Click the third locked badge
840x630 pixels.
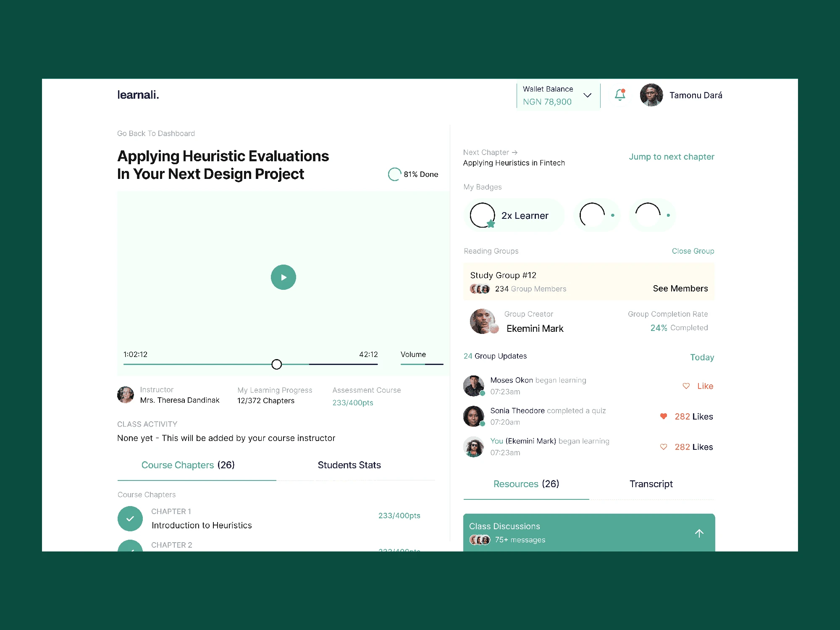tap(652, 215)
